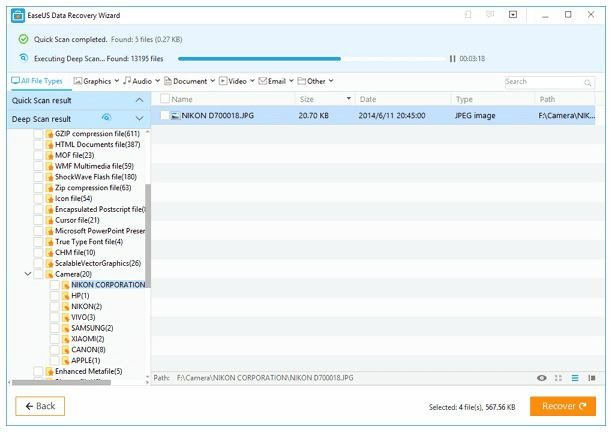Check the Zip compression file checkbox

[38, 188]
